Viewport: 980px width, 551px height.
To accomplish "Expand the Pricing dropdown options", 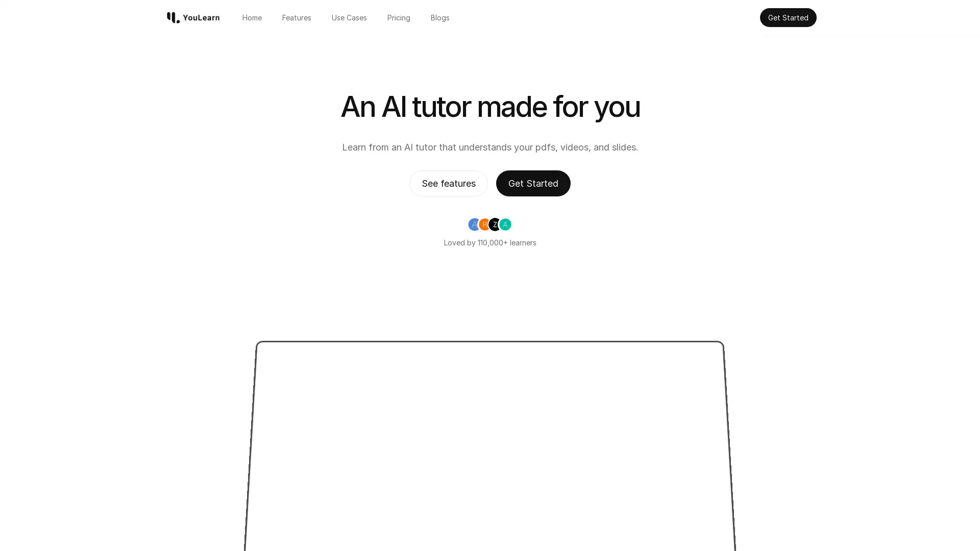I will (399, 17).
